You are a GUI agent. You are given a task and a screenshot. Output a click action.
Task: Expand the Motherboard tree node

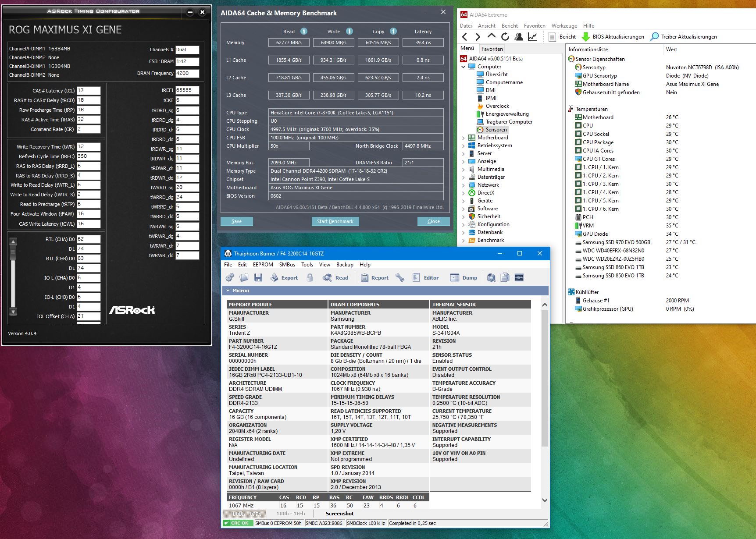464,138
